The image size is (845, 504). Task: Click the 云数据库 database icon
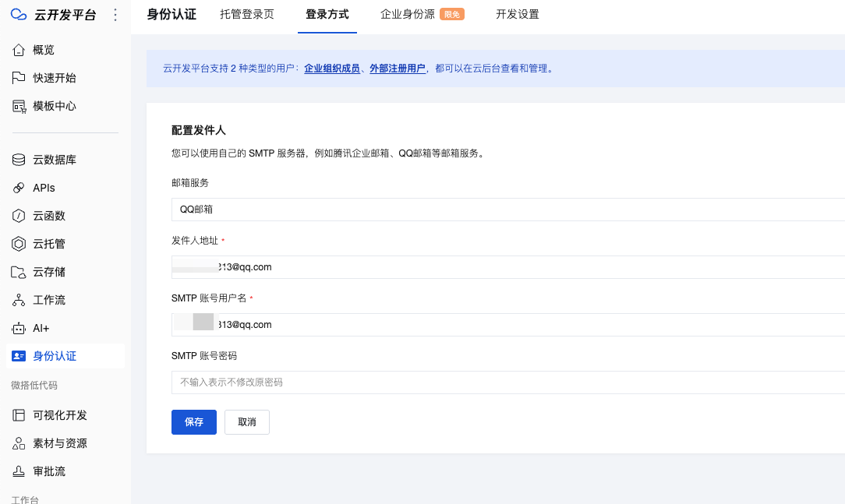click(19, 160)
